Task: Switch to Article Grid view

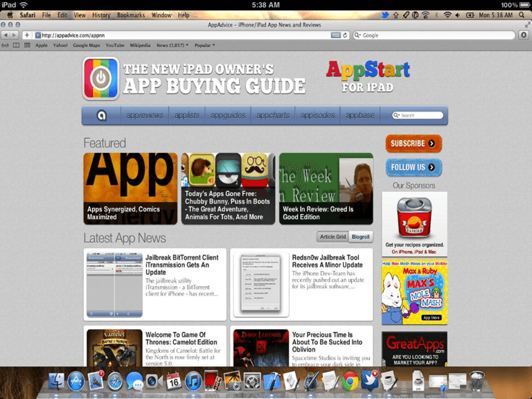Action: click(x=332, y=237)
